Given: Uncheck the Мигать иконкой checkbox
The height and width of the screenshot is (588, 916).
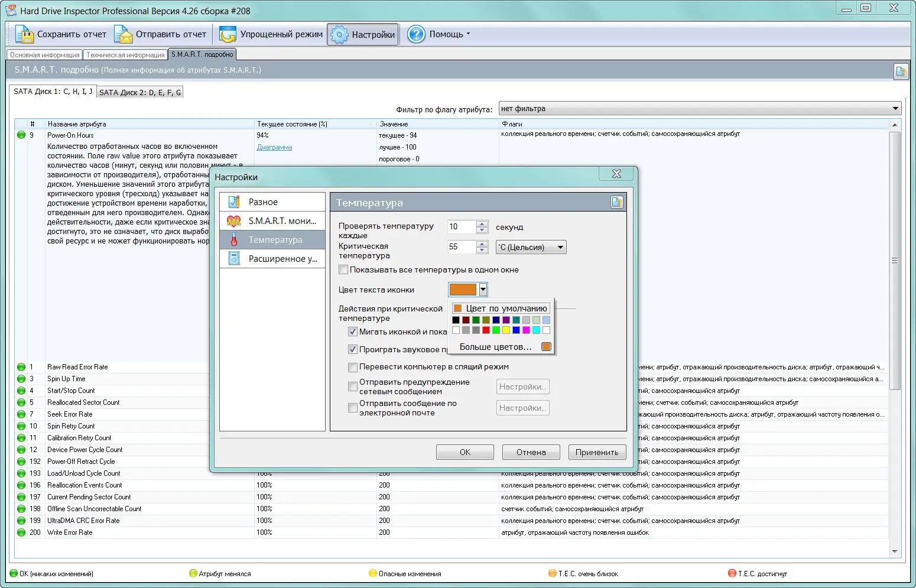Looking at the screenshot, I should 353,332.
